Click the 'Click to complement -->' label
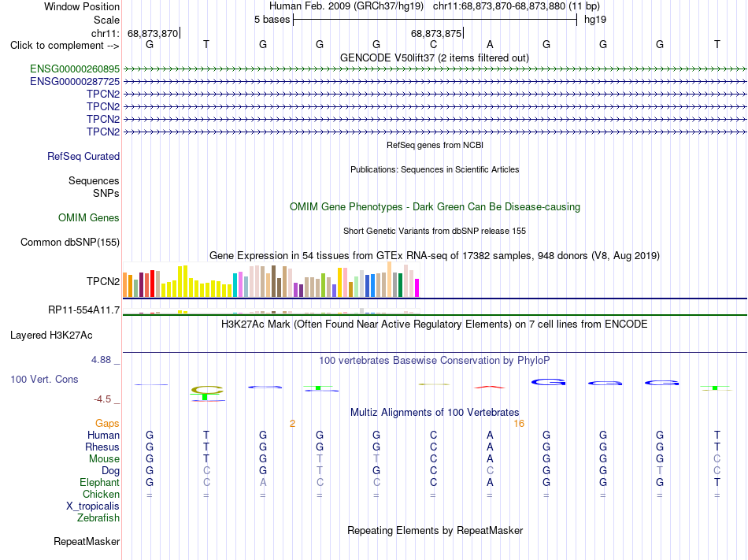This screenshot has height=560, width=748. pos(65,46)
